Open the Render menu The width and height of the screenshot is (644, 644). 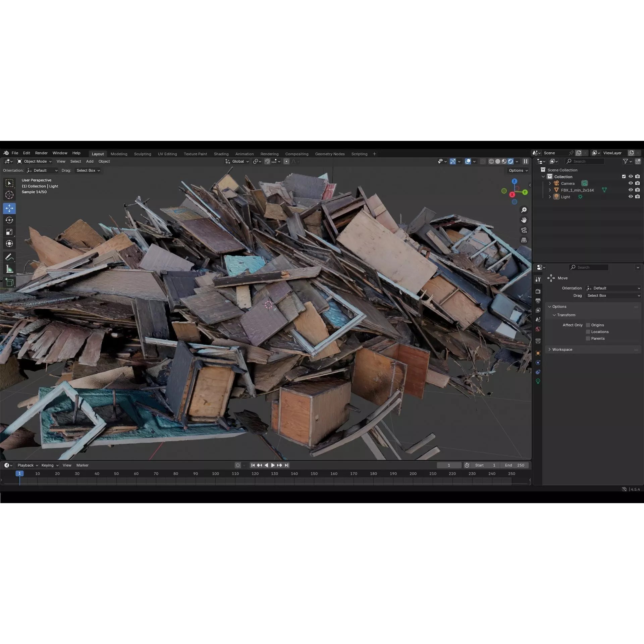(41, 153)
